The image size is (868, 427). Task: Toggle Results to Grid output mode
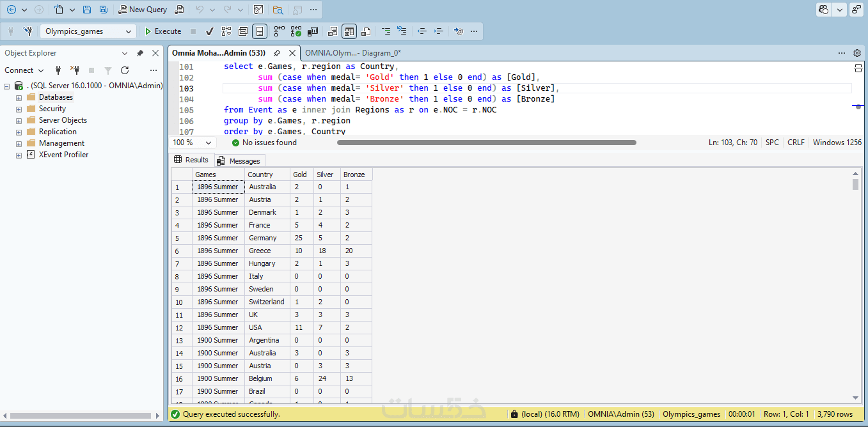[349, 31]
